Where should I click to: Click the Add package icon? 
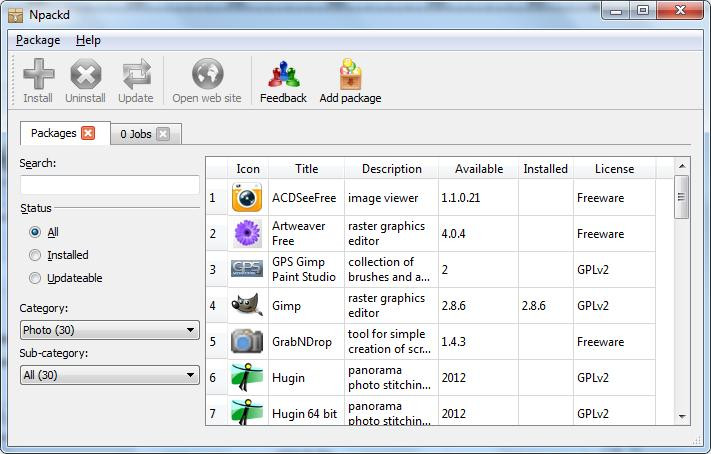tap(351, 74)
